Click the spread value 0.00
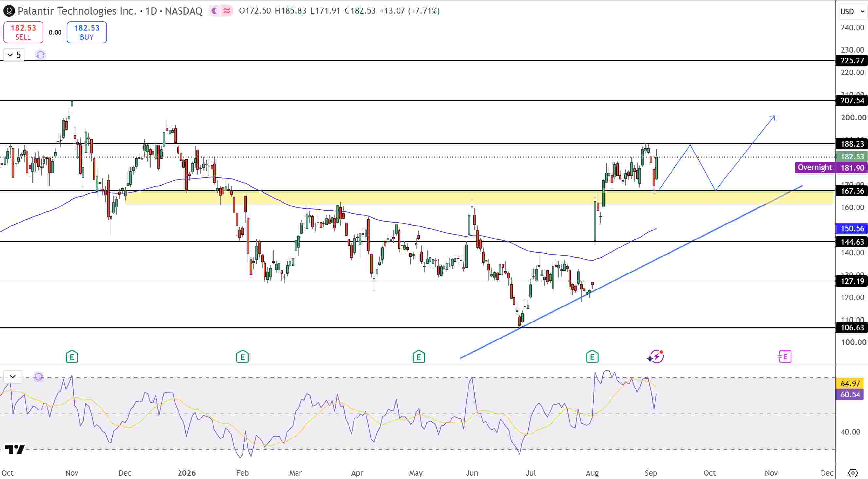 pyautogui.click(x=55, y=32)
